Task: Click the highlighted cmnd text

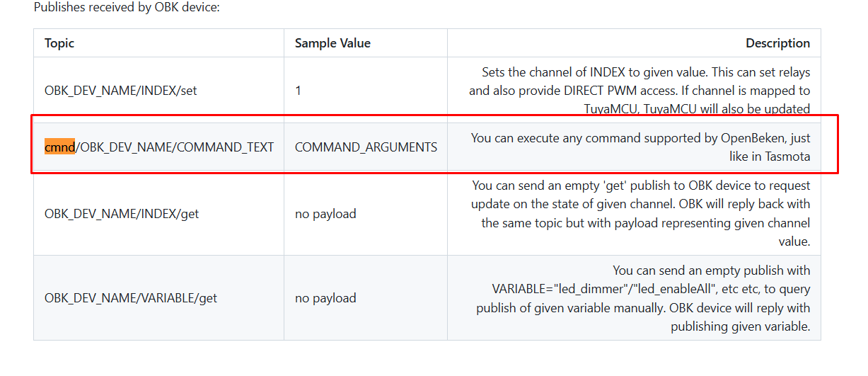Action: [x=59, y=147]
